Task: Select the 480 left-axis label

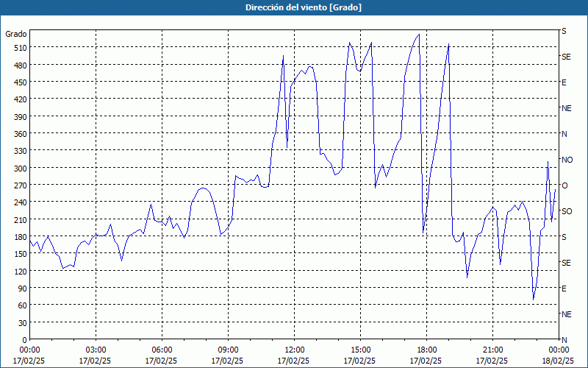Action: [21, 66]
